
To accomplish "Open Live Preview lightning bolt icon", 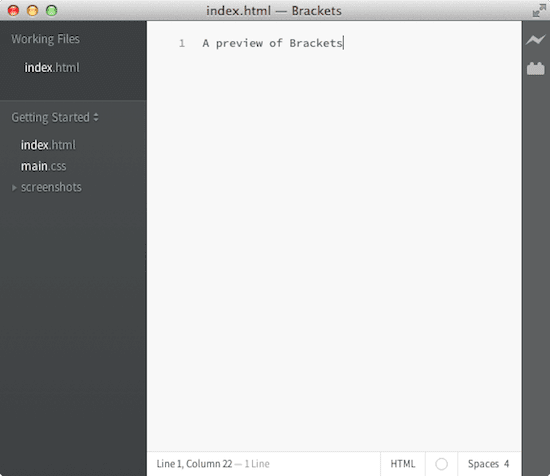I will [536, 40].
